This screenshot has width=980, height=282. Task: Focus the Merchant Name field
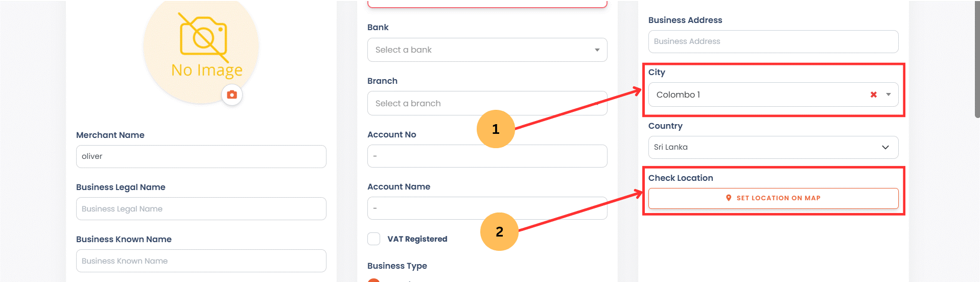pos(201,156)
